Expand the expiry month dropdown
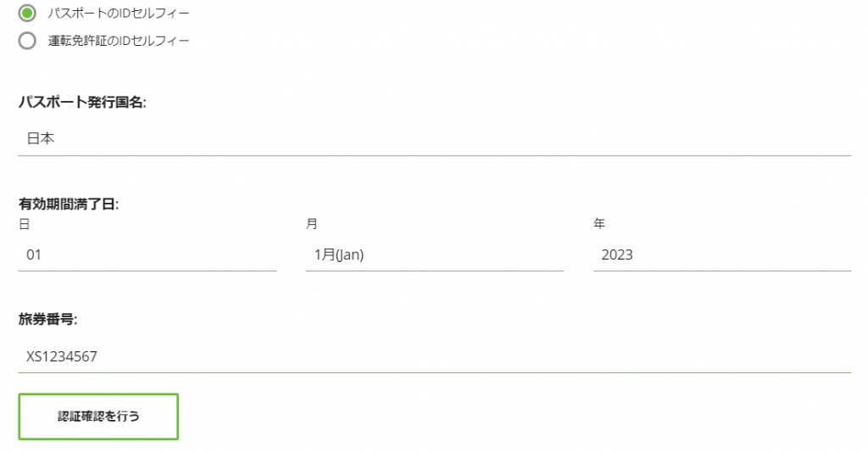Screen dimensions: 868x453 click(x=434, y=254)
